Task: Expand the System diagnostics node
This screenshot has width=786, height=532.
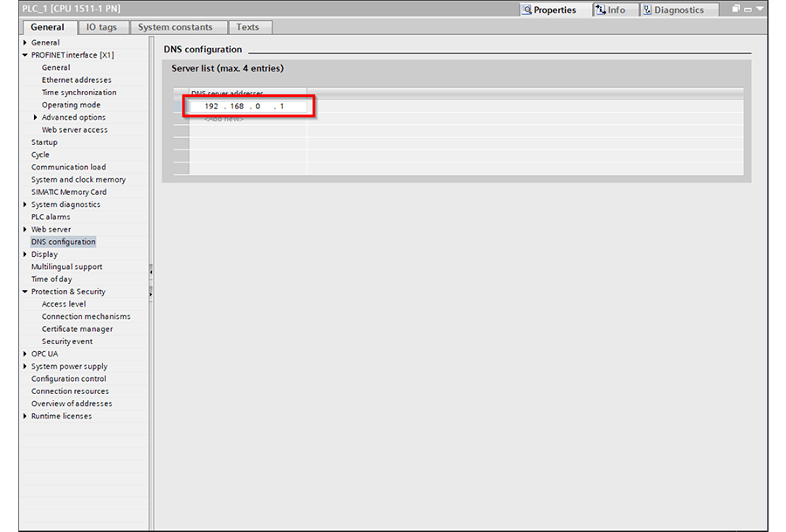Action: coord(25,204)
